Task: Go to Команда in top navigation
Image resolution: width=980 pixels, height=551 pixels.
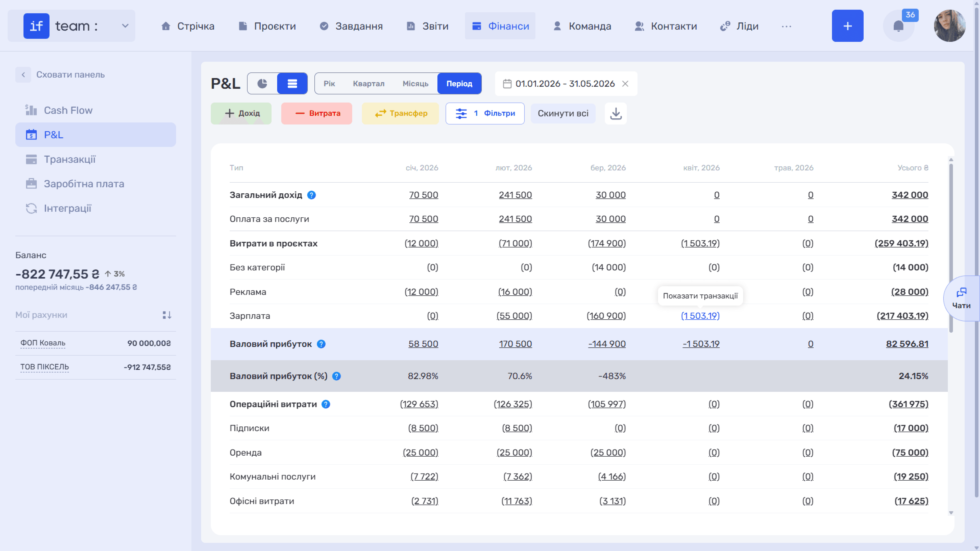Action: click(x=582, y=26)
